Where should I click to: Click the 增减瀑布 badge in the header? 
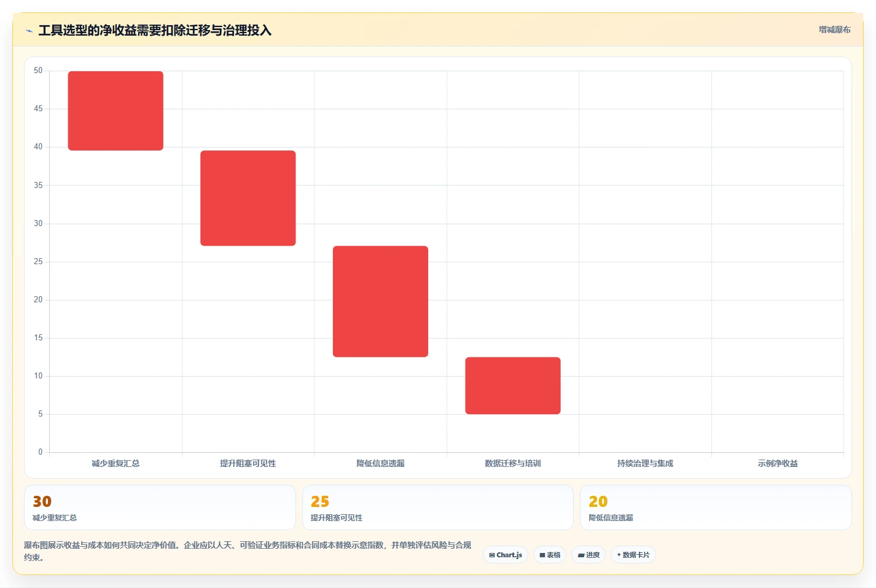[834, 29]
